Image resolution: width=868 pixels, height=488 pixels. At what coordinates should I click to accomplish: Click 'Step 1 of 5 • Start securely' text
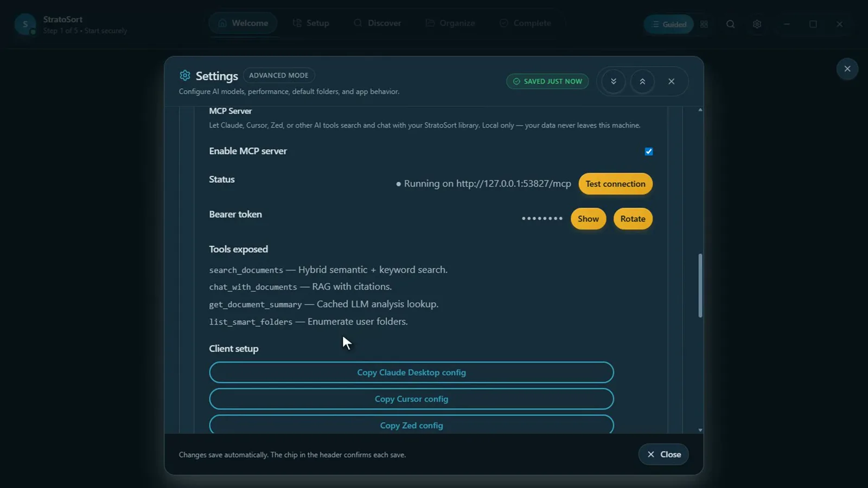pos(85,31)
